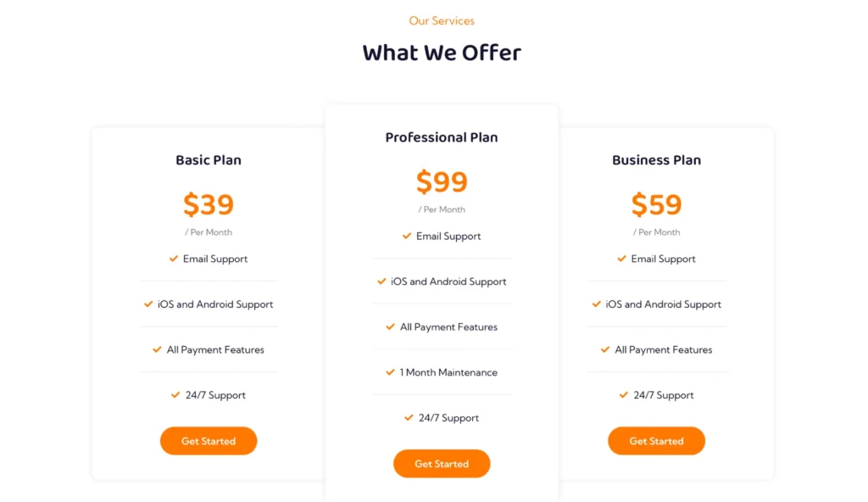
Task: Click checkmark beside Basic Plan Email Support
Action: [x=174, y=259]
